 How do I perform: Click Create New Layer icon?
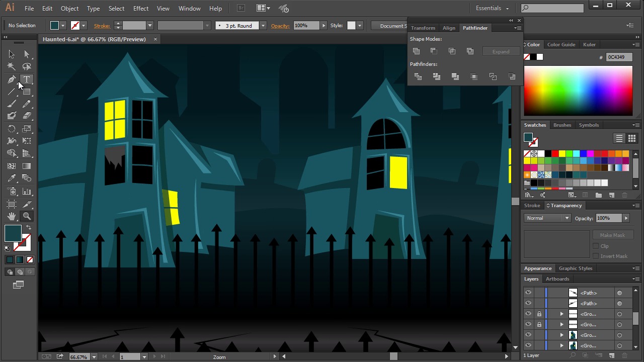[612, 355]
